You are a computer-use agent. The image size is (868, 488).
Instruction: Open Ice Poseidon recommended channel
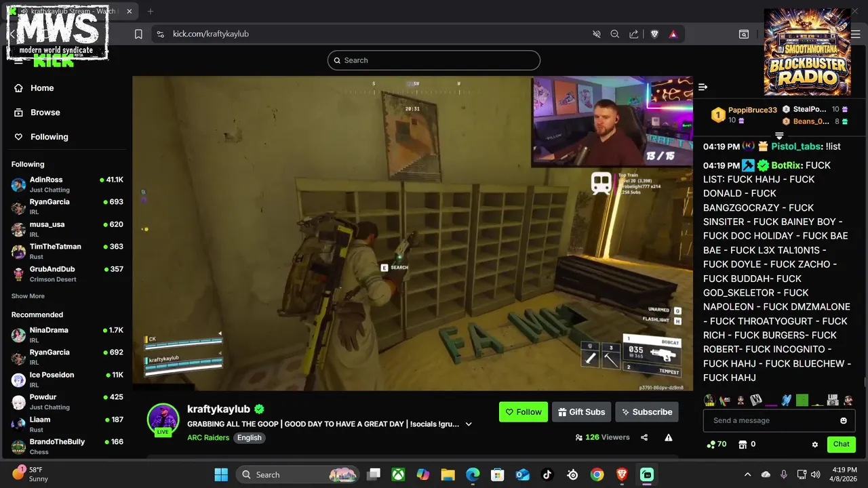click(67, 379)
